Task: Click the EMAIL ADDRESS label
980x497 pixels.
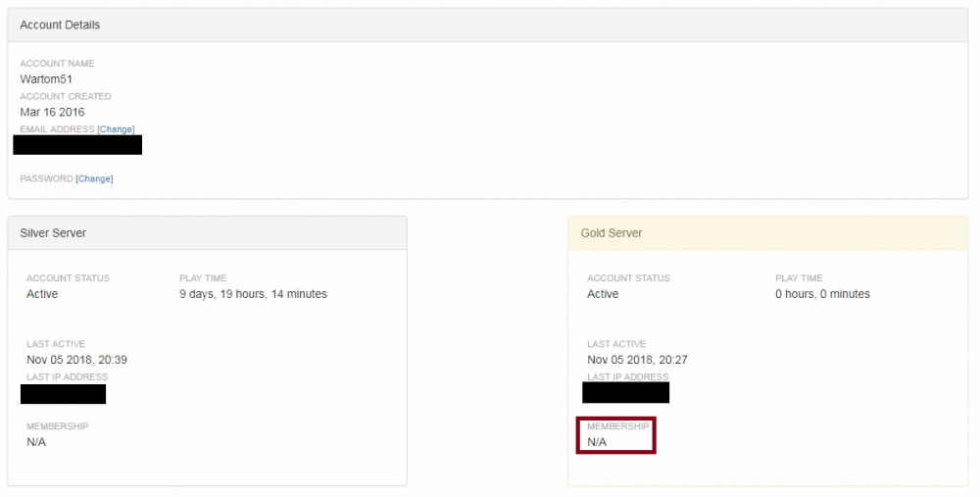Action: (x=58, y=129)
